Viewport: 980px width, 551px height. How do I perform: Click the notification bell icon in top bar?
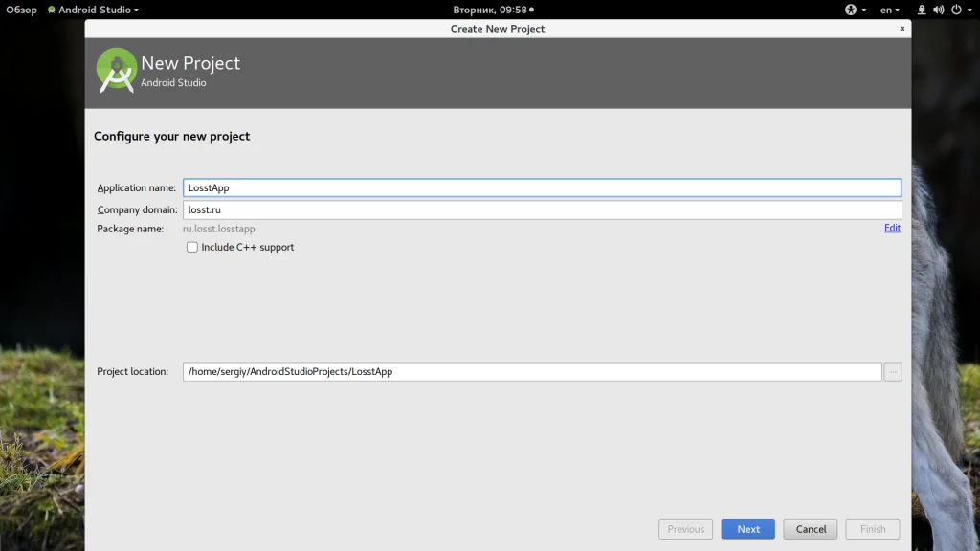click(x=922, y=10)
